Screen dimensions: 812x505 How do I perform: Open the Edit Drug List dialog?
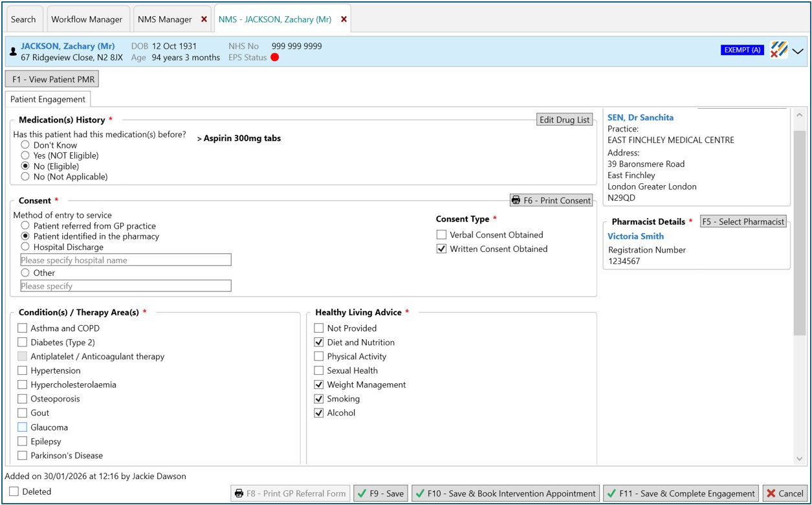tap(564, 119)
